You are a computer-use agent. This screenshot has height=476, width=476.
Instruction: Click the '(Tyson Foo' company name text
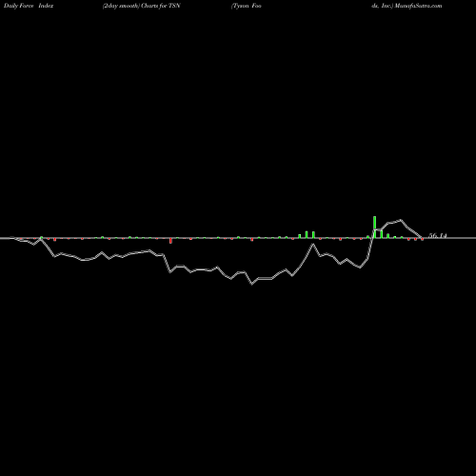[x=247, y=6]
